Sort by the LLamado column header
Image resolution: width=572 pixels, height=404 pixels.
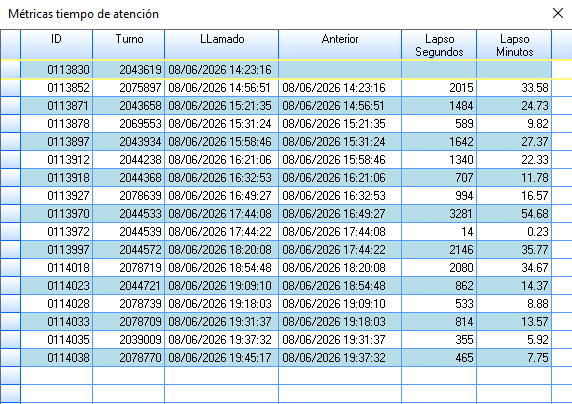coord(222,45)
